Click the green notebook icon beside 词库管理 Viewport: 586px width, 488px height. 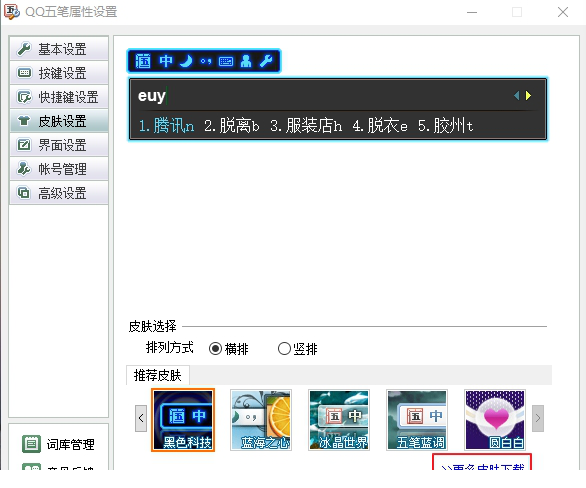tap(31, 444)
